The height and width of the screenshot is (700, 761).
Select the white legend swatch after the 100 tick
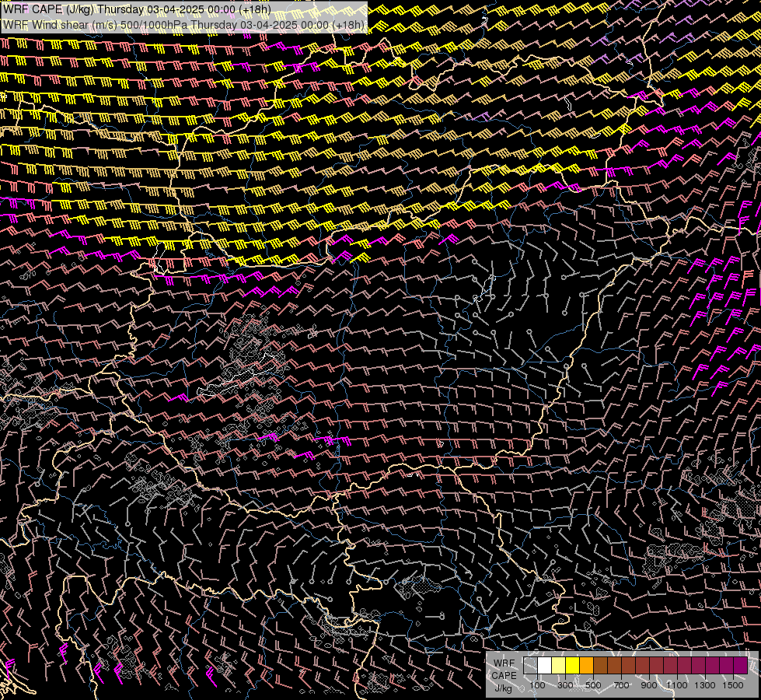[x=545, y=665]
